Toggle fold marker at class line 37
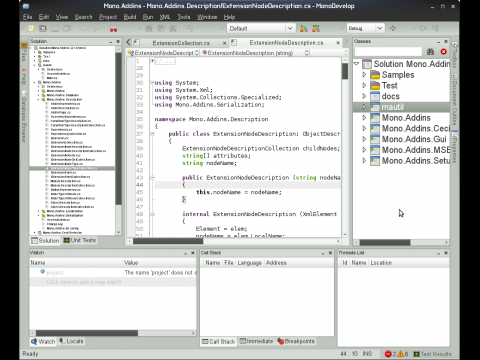Image resolution: width=480 pixels, height=360 pixels. [152, 134]
